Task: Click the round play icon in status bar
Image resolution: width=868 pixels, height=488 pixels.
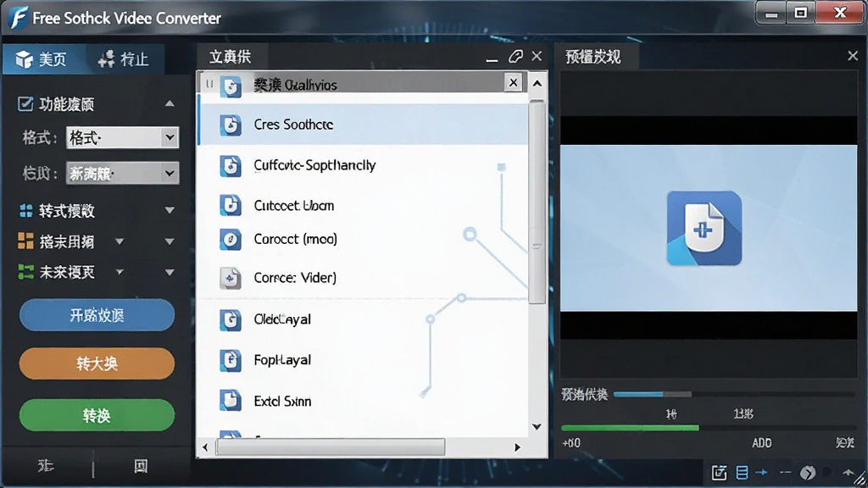Action: (808, 473)
